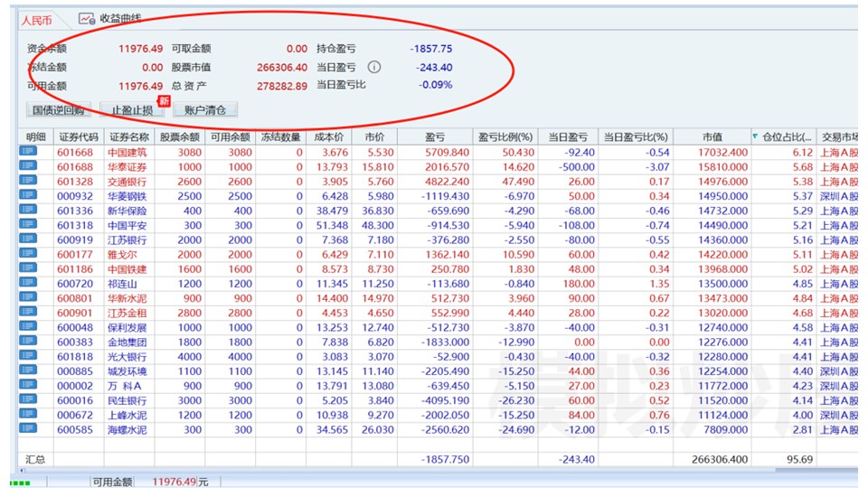Click status bar 可用金额 11976.49元
The width and height of the screenshot is (868, 488).
[x=151, y=482]
